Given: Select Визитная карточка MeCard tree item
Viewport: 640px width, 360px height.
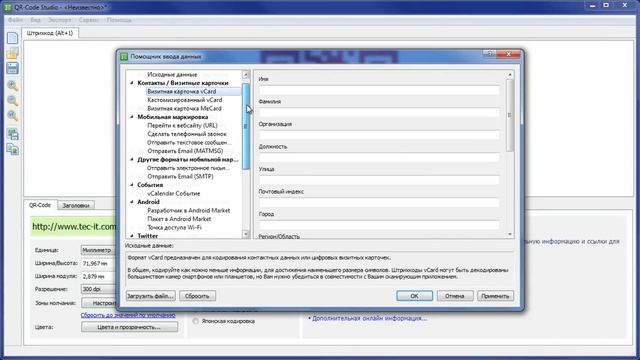Looking at the screenshot, I should click(184, 109).
